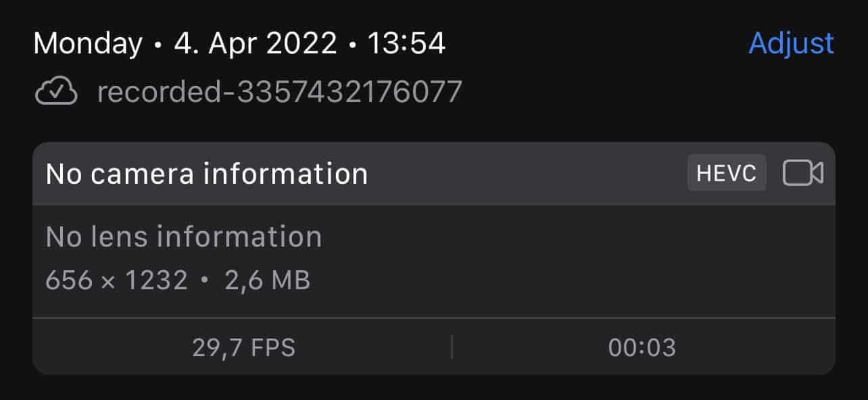The image size is (868, 400).
Task: Click the bullet between Monday and the date
Action: [x=158, y=45]
